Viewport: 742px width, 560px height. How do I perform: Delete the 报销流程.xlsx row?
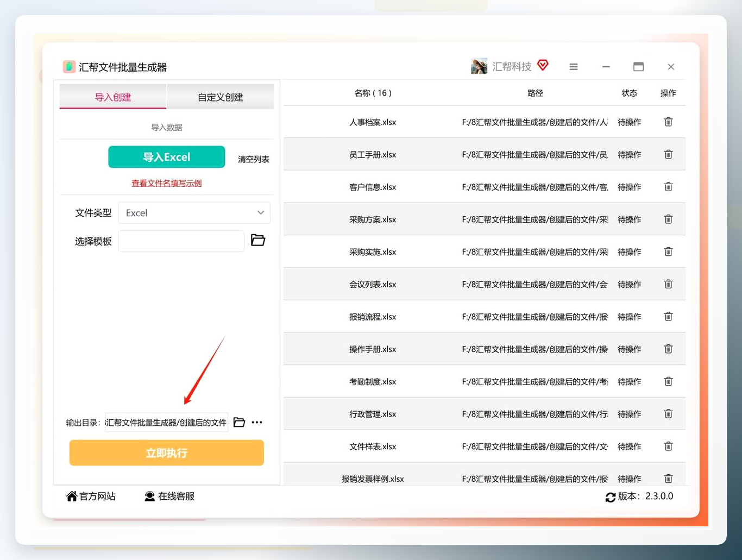click(x=668, y=316)
